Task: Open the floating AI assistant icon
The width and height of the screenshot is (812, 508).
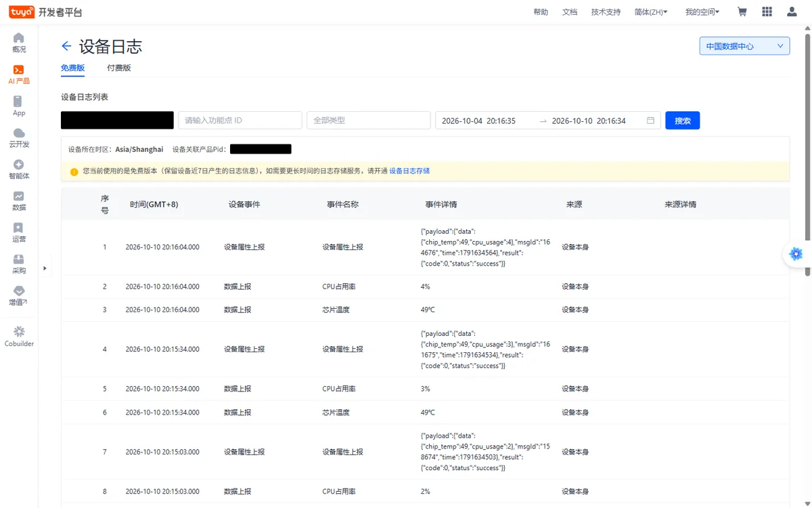Action: tap(796, 254)
